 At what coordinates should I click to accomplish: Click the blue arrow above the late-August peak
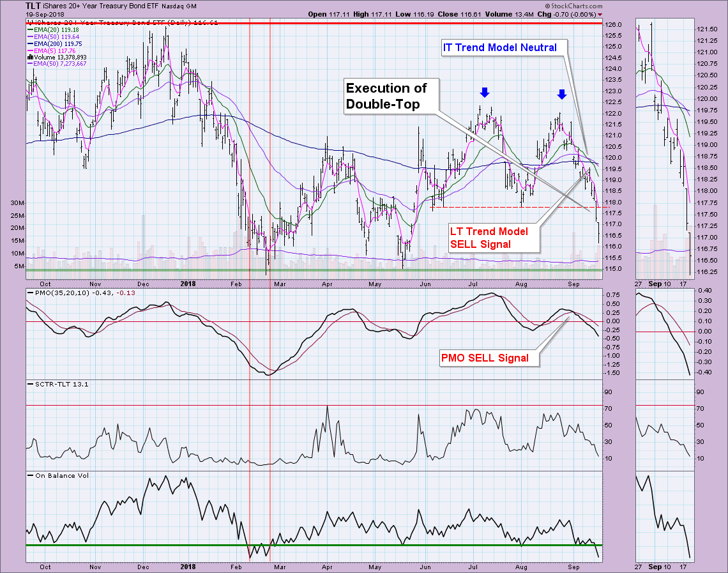tap(562, 95)
